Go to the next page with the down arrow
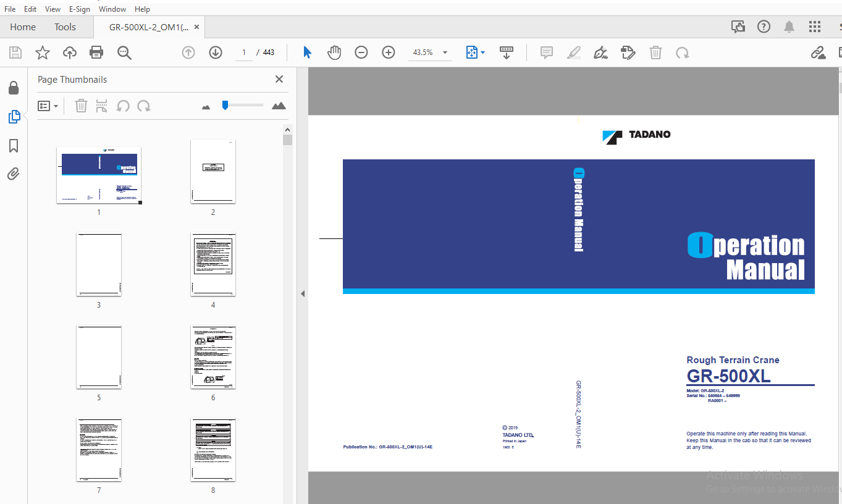The width and height of the screenshot is (842, 504). (216, 52)
